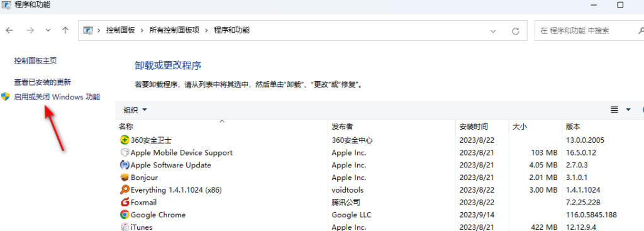Click publisher 腾讯公司
The width and height of the screenshot is (644, 231).
(x=346, y=202)
